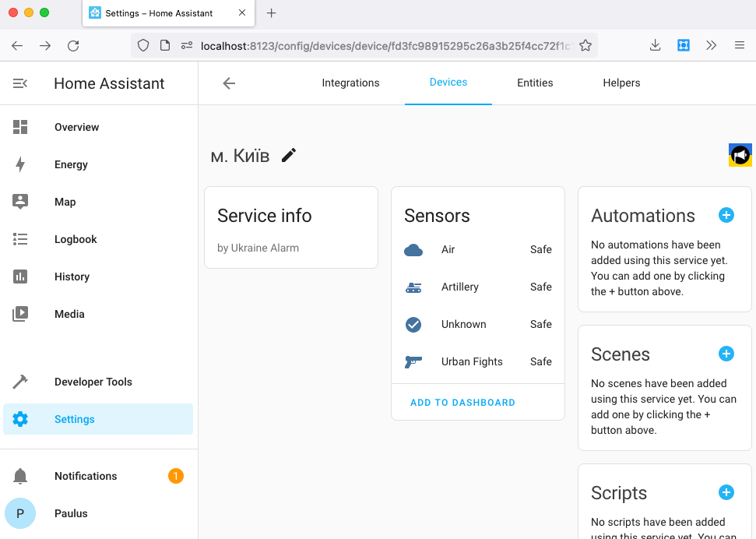This screenshot has height=539, width=756.
Task: Open the Media play icon
Action: pos(20,314)
